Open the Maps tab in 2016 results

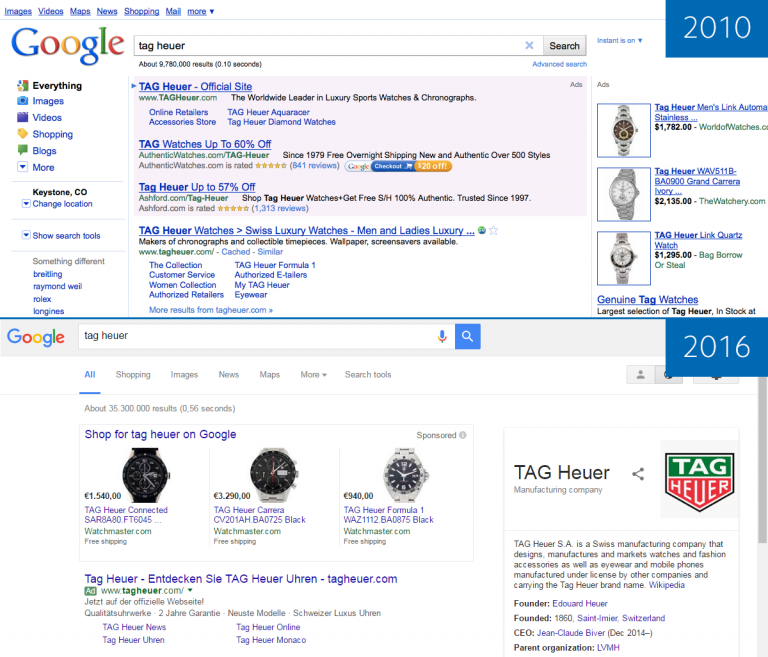270,375
